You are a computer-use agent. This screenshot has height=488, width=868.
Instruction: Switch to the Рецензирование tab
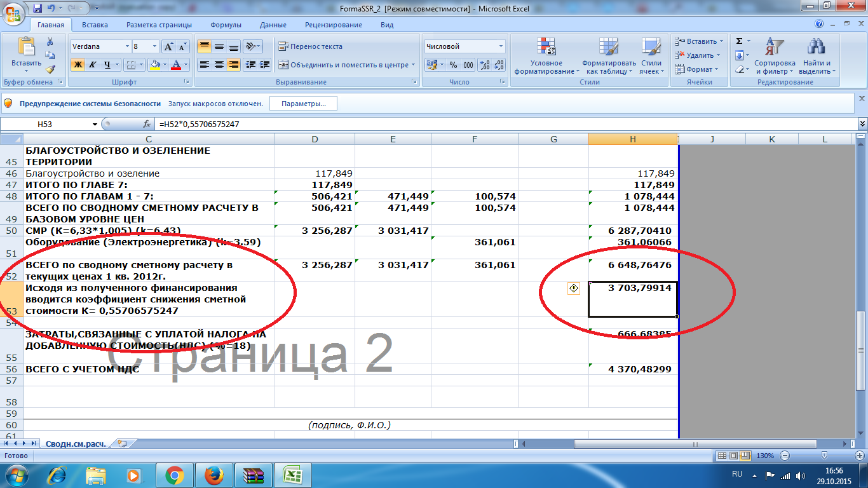(334, 25)
